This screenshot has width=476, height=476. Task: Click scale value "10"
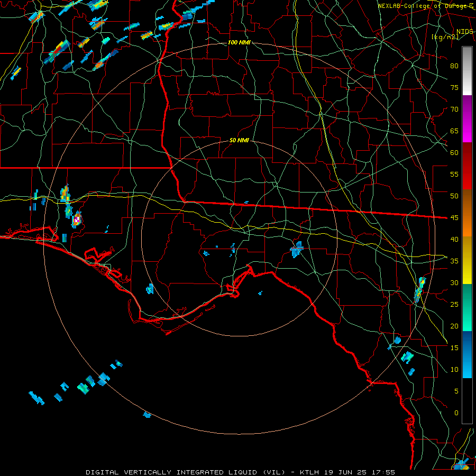(x=454, y=370)
